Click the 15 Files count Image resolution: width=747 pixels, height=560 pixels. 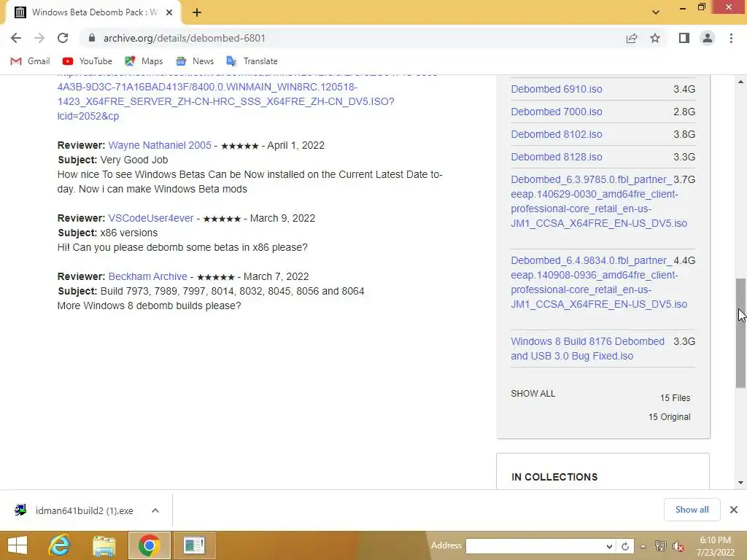click(x=675, y=398)
